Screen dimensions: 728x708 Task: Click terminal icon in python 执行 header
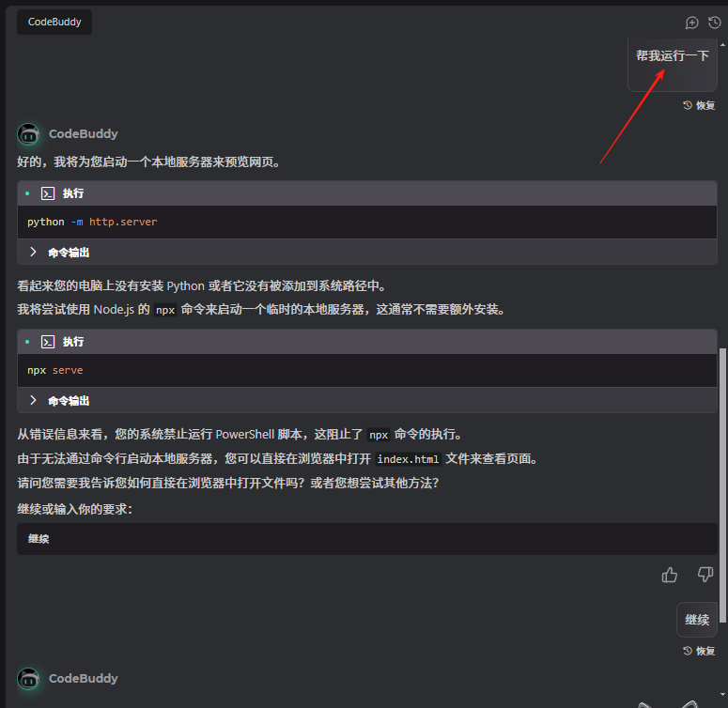click(x=48, y=193)
